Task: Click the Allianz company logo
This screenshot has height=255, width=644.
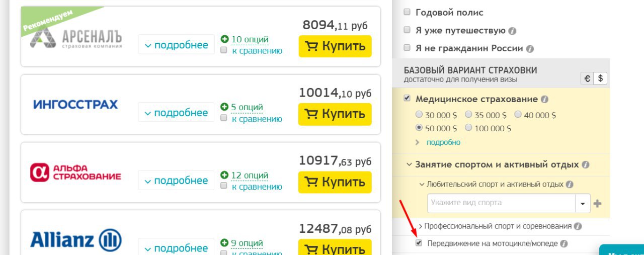Action: click(76, 240)
